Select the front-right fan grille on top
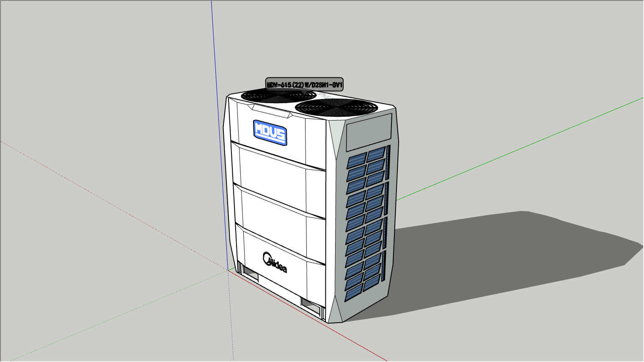644x362 pixels. (337, 107)
